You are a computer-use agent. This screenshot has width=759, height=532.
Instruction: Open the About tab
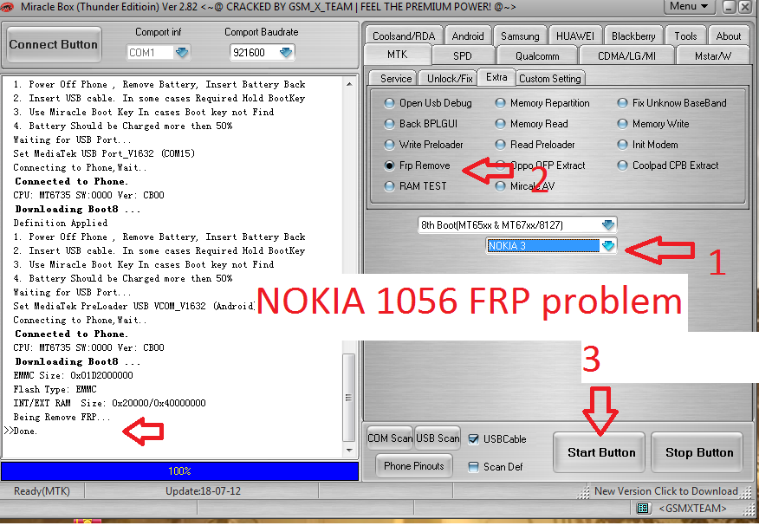729,36
